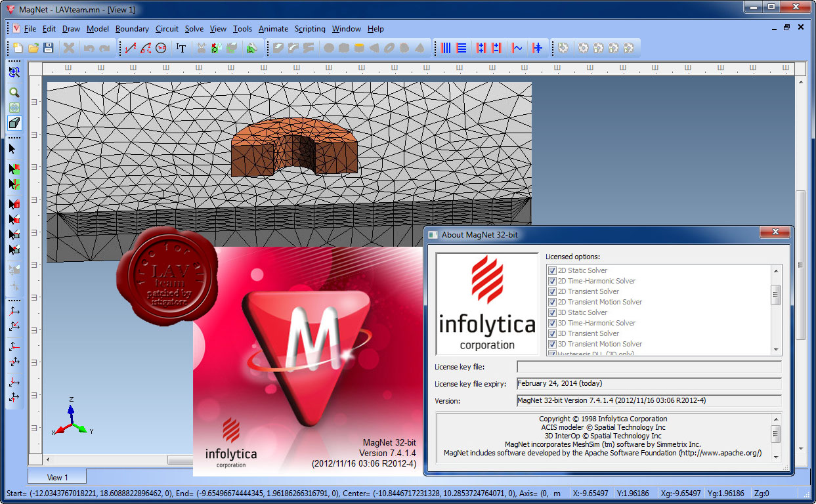Image resolution: width=816 pixels, height=504 pixels.
Task: Click the Licensed options list scroll-up arrow
Action: pos(777,271)
